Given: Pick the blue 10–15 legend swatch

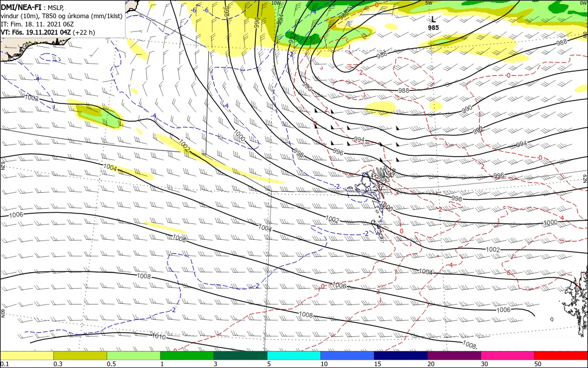Looking at the screenshot, I should (x=348, y=356).
